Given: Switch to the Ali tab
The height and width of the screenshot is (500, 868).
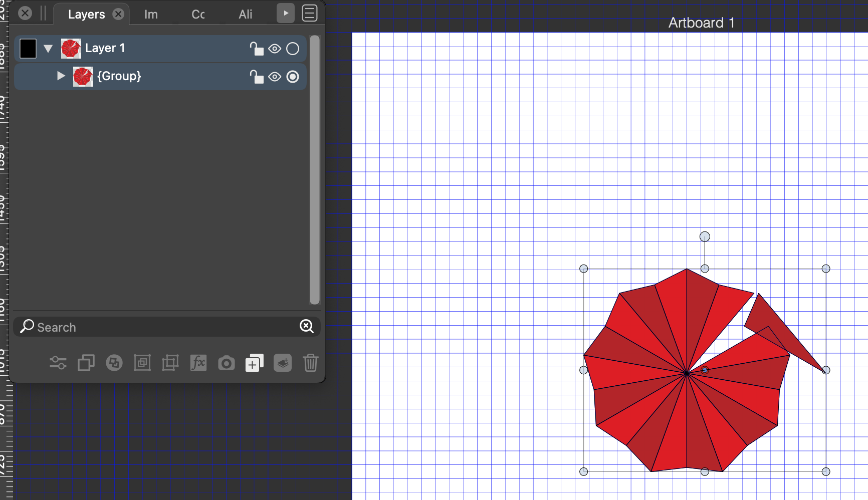Looking at the screenshot, I should [x=245, y=15].
